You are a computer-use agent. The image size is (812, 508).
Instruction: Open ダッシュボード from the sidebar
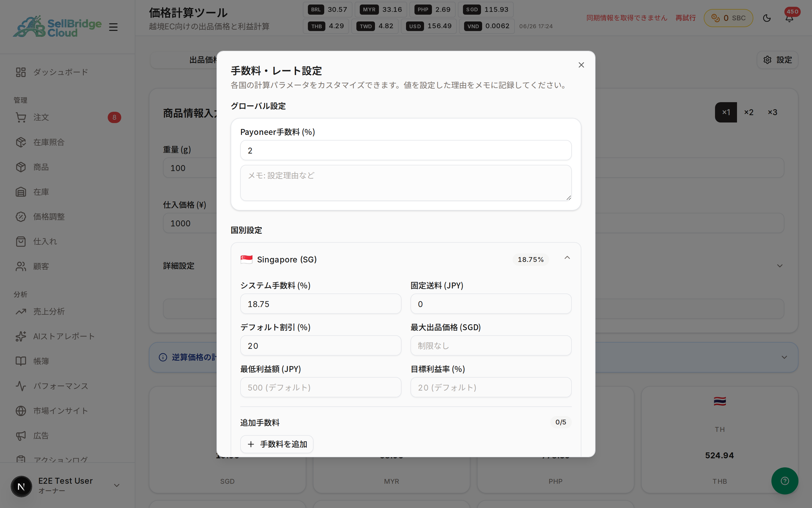67,72
